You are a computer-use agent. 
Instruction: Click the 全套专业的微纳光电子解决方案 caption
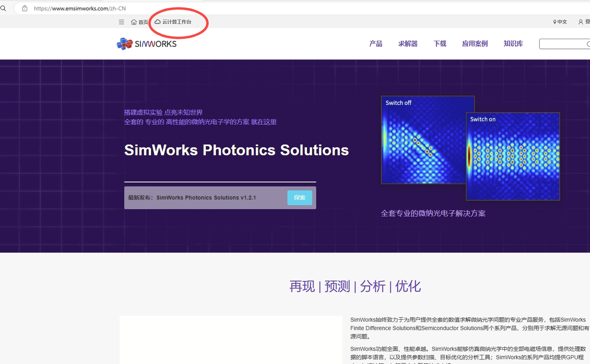(x=433, y=213)
